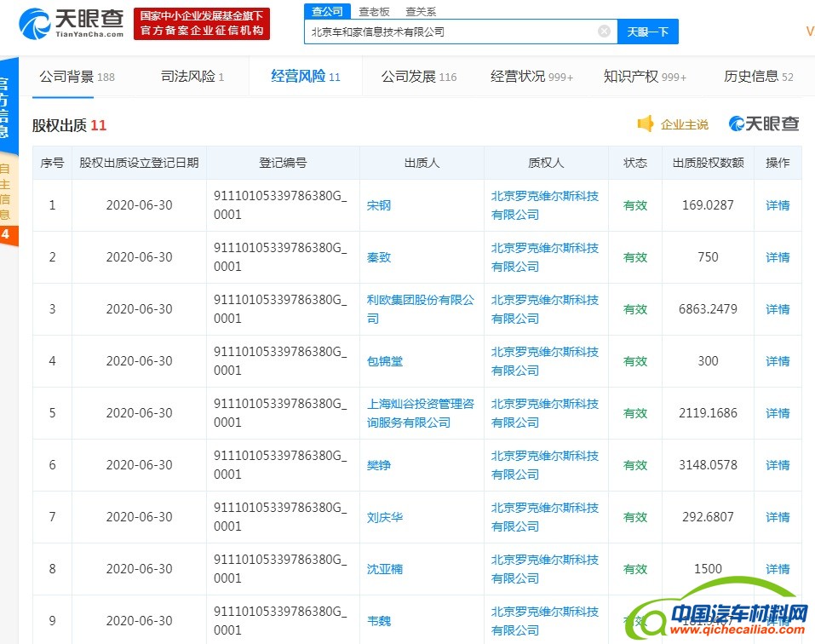Click pledgor link 宋钢 in row 1
Screen dimensions: 815x644
[x=379, y=205]
